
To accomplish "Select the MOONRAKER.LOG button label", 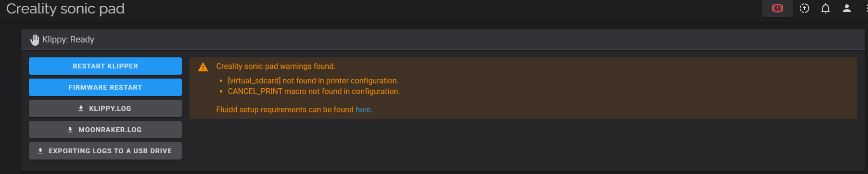I will [x=110, y=130].
